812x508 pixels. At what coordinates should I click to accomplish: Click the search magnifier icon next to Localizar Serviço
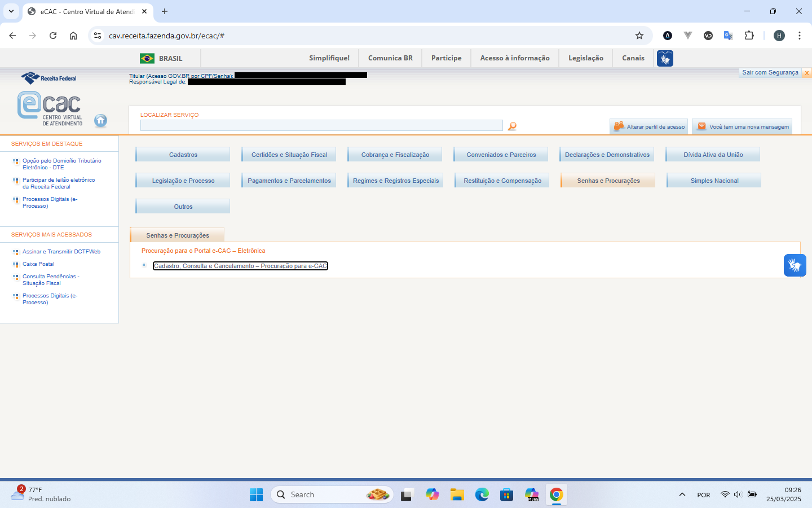point(512,126)
